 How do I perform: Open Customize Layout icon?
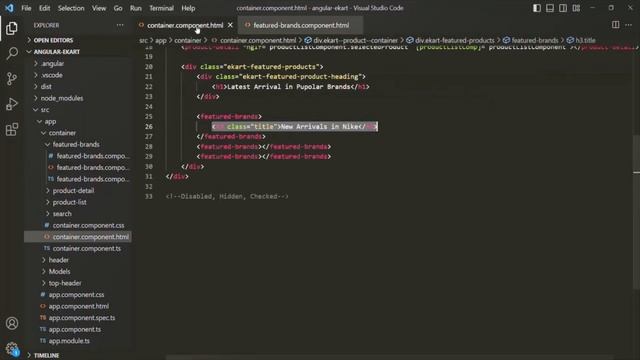(576, 8)
